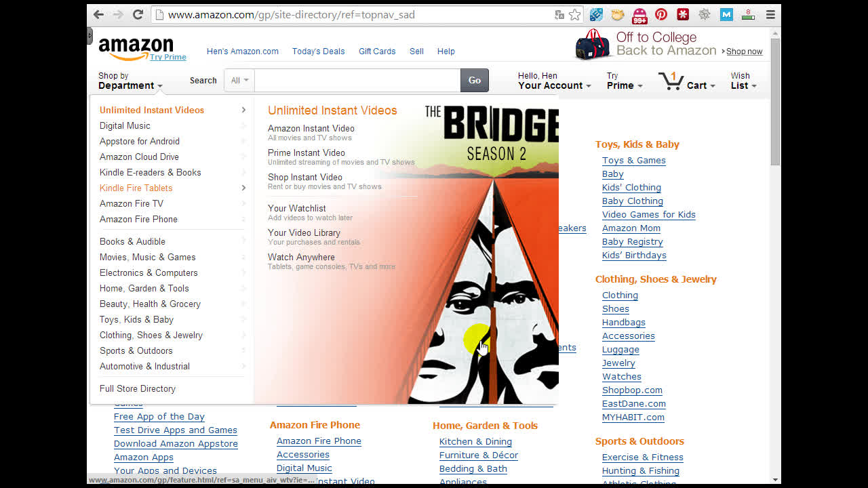
Task: Select Automotive & Industrial menu item
Action: coord(144,366)
